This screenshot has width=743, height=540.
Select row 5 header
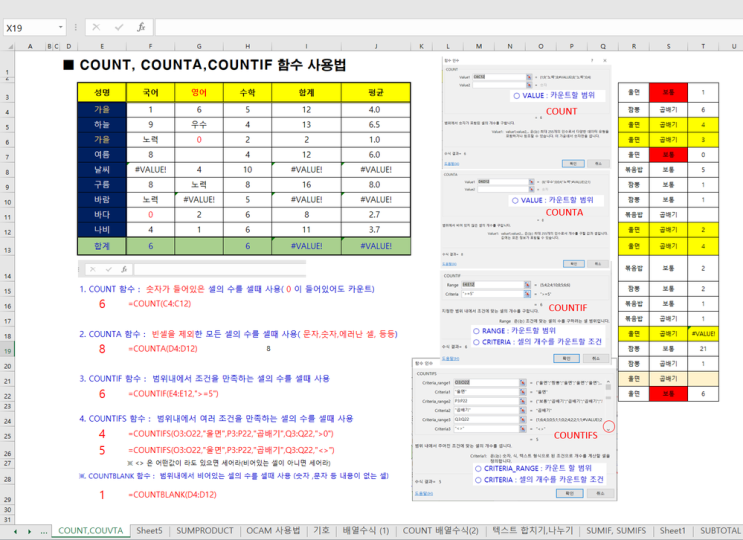click(8, 125)
